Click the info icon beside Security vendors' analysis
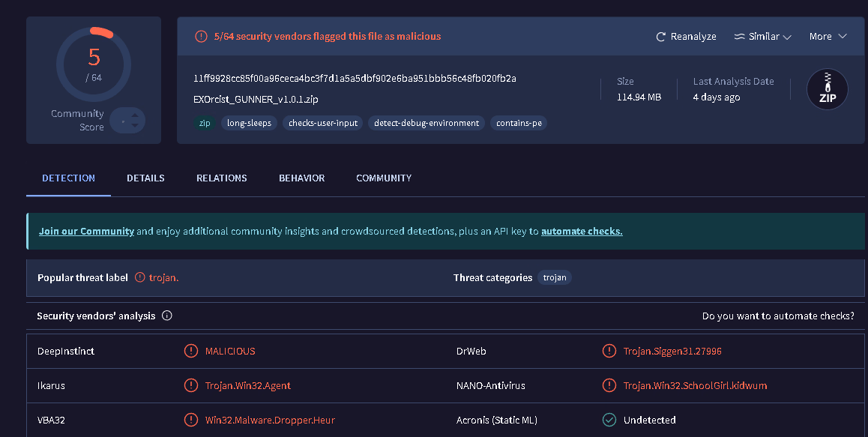Image resolution: width=868 pixels, height=437 pixels. (167, 316)
